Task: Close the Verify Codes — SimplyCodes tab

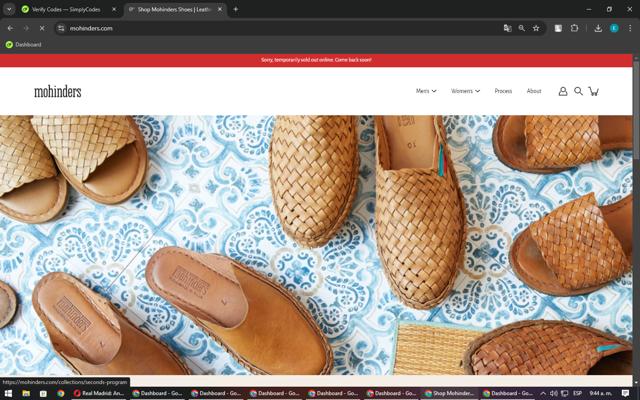Action: tap(114, 9)
